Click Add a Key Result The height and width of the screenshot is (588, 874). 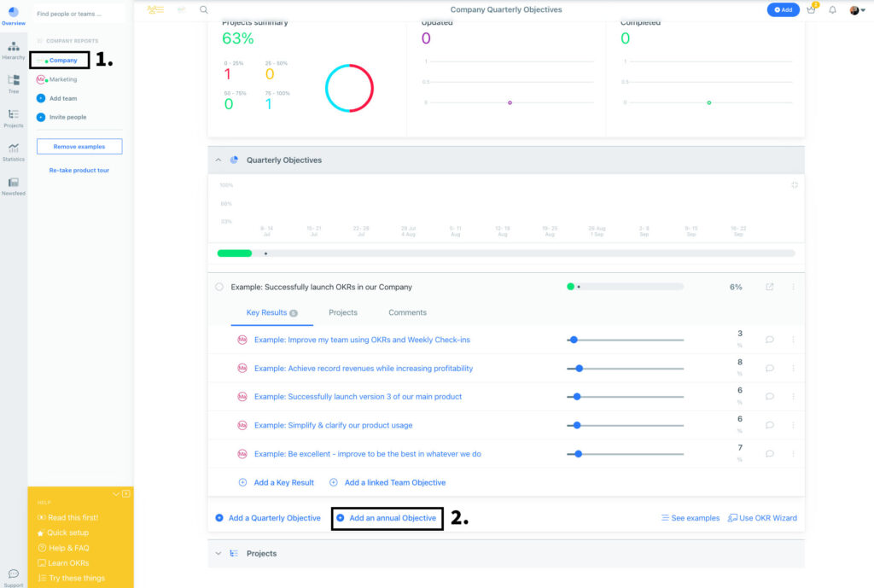pyautogui.click(x=277, y=483)
